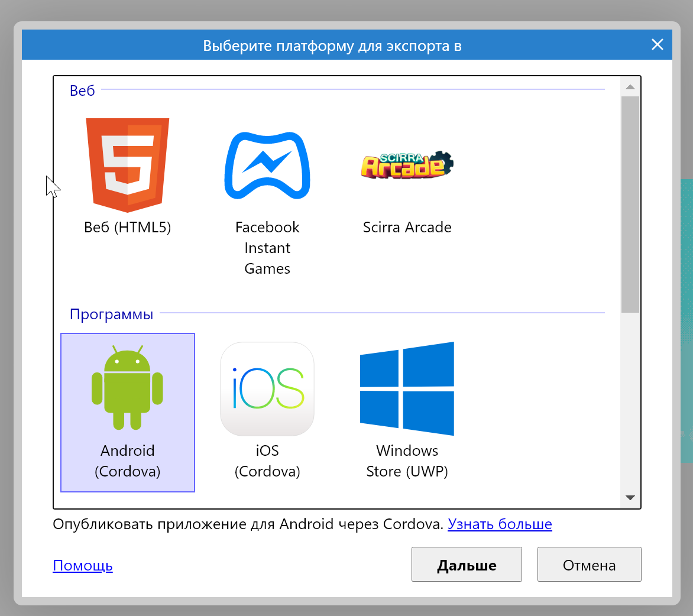The width and height of the screenshot is (693, 616).
Task: Choose the iOS (Cordova) export icon
Action: (x=267, y=389)
